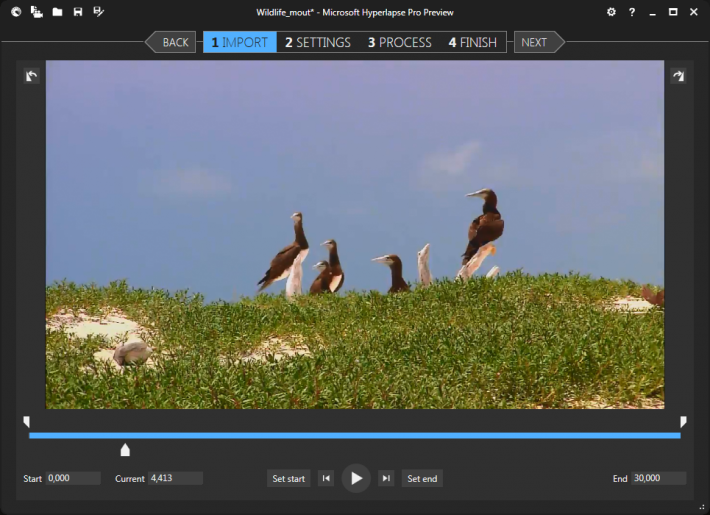The width and height of the screenshot is (710, 515).
Task: Select the 1 IMPORT step tab
Action: point(240,42)
